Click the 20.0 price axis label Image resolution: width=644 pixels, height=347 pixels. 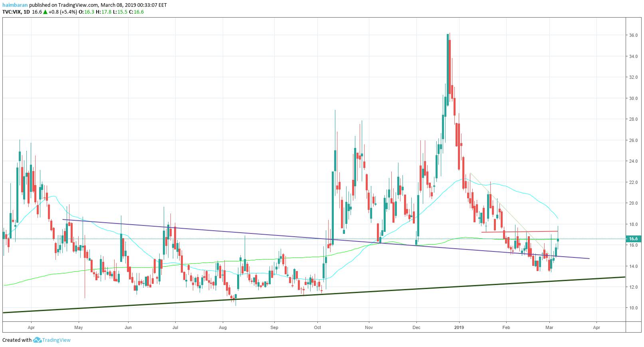coord(633,203)
